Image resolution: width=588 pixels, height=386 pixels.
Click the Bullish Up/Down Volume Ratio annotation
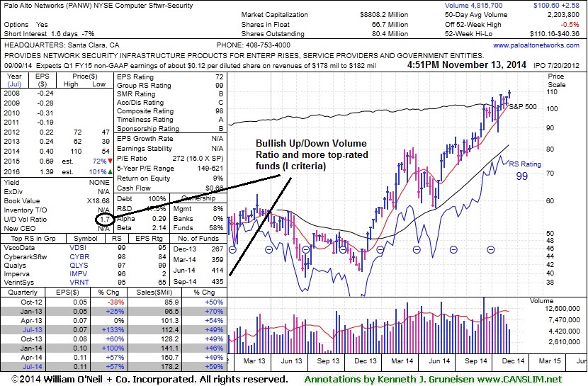[312, 154]
